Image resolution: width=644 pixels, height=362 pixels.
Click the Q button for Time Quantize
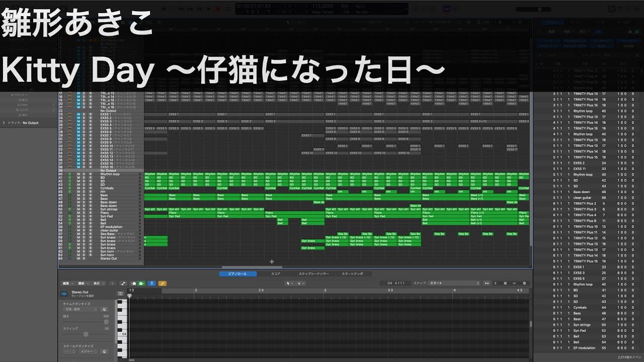coord(104,309)
